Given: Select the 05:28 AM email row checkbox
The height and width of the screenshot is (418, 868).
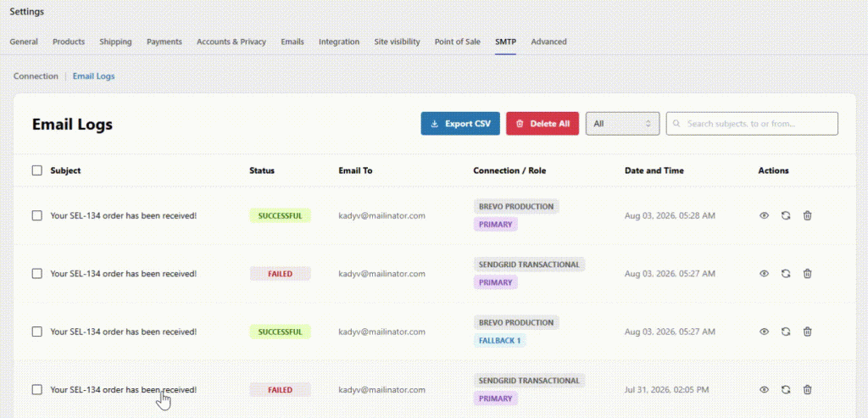Looking at the screenshot, I should (37, 215).
